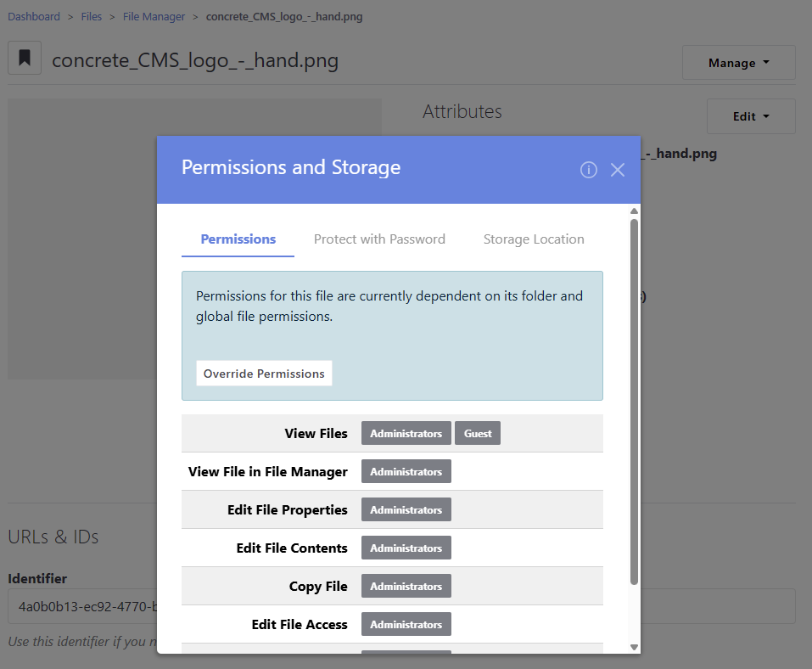The image size is (812, 669).
Task: Expand the Edit attributes dropdown
Action: click(x=750, y=116)
